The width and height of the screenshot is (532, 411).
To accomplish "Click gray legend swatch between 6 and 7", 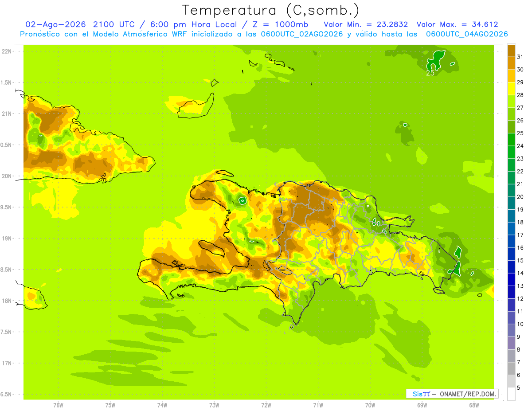I will pos(511,368).
